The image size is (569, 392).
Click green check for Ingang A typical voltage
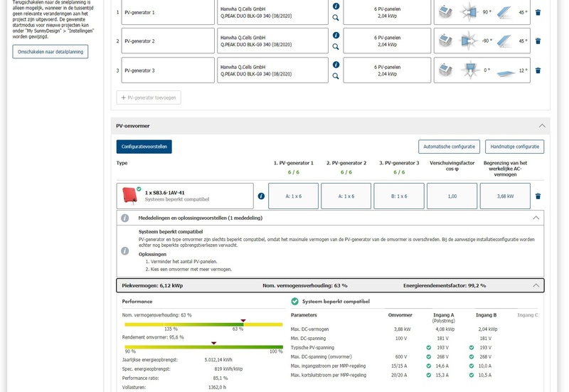pyautogui.click(x=429, y=347)
